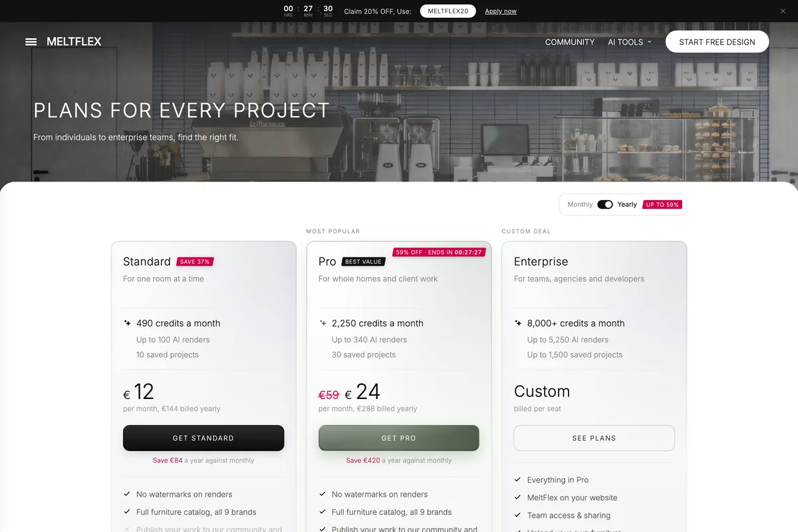Dismiss the promo banner with the X
The height and width of the screenshot is (532, 798).
point(783,11)
